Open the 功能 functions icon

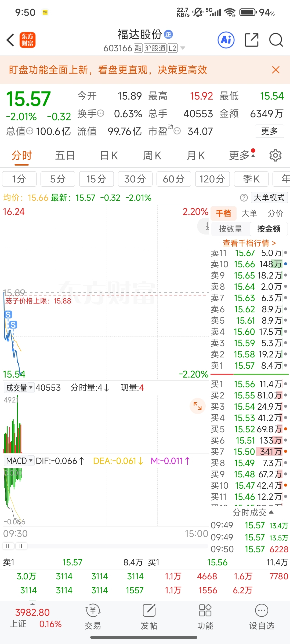coord(205,617)
